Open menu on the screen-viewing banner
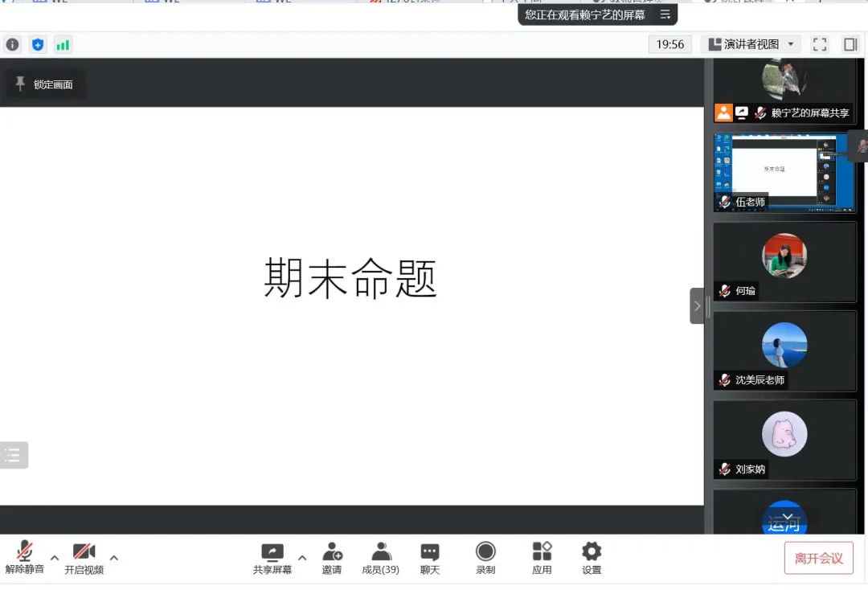This screenshot has width=868, height=590. point(665,14)
